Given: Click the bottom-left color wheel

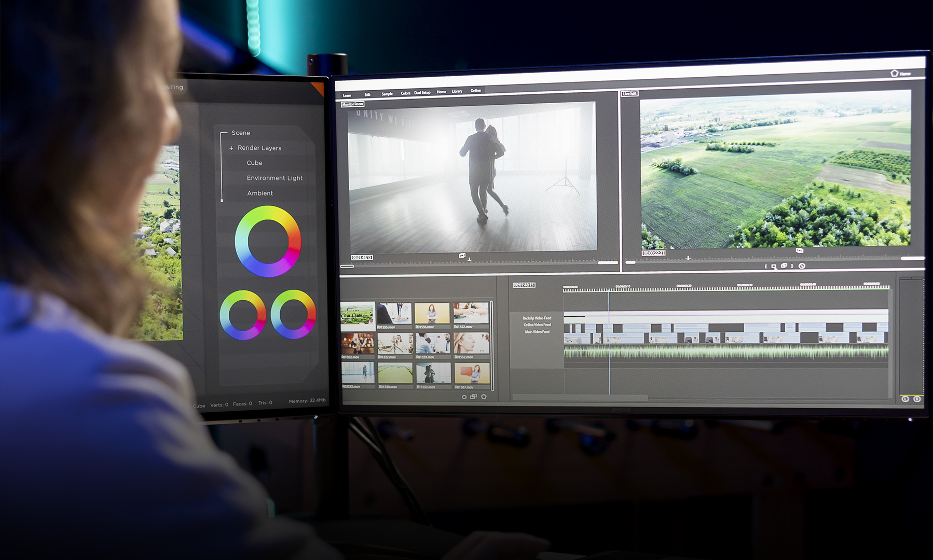Looking at the screenshot, I should coord(243,315).
